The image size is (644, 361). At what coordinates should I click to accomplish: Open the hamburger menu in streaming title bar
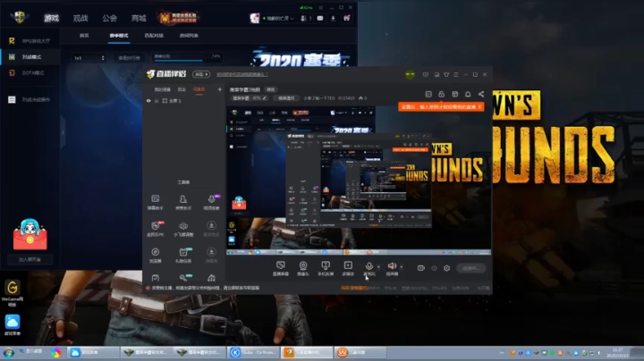[x=456, y=75]
